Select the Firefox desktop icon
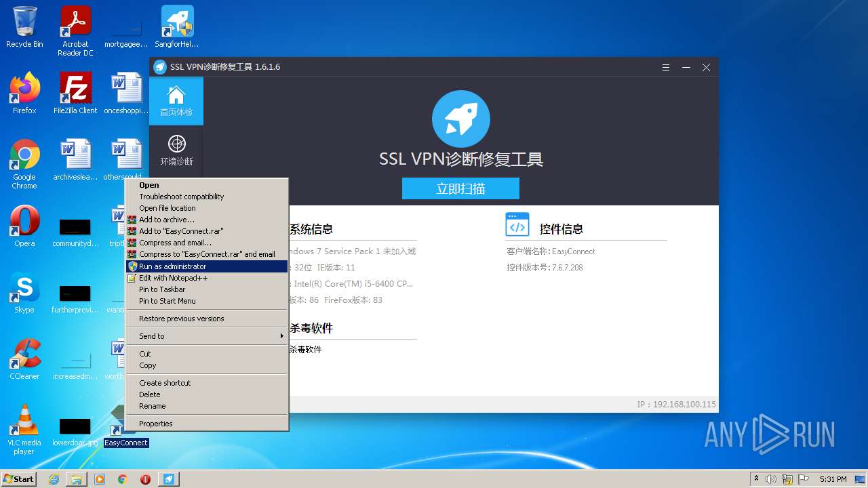Image resolution: width=868 pixels, height=488 pixels. pos(24,94)
